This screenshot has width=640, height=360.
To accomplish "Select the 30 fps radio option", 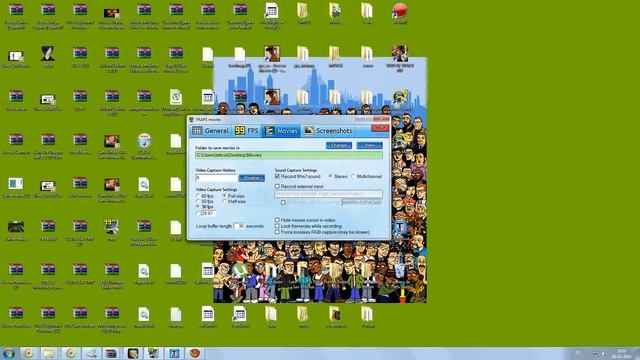I will (x=198, y=207).
